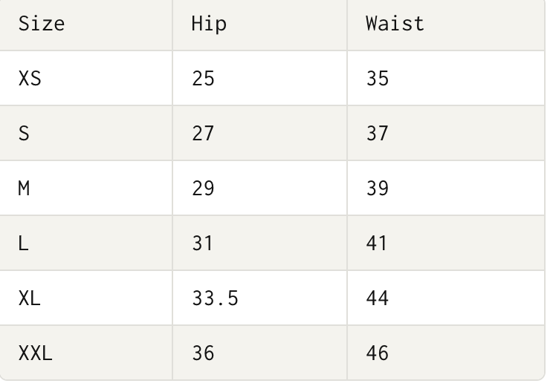Image resolution: width=553 pixels, height=392 pixels.
Task: Select the L size cell
Action: pyautogui.click(x=24, y=243)
